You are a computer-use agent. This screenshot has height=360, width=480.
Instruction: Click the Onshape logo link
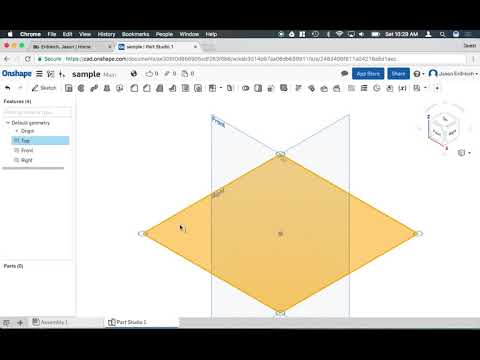tap(17, 74)
